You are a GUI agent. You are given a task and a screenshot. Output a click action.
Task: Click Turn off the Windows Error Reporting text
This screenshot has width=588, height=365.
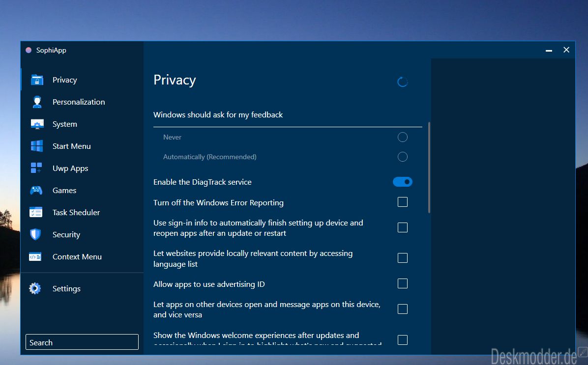pyautogui.click(x=218, y=203)
